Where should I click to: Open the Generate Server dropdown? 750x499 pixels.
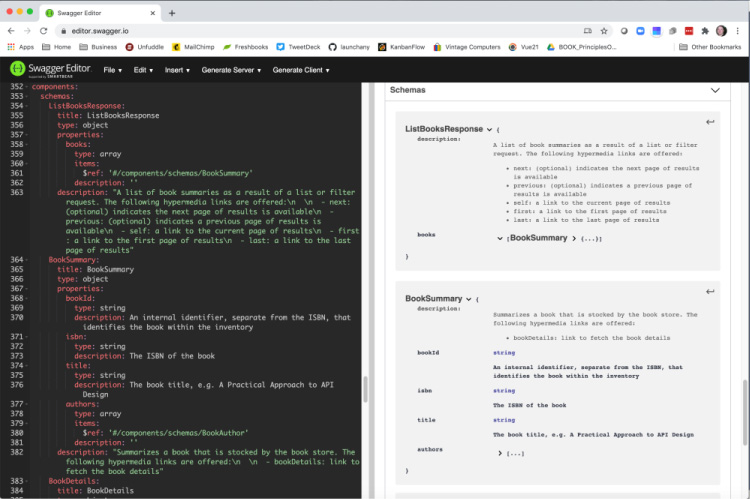[x=231, y=70]
